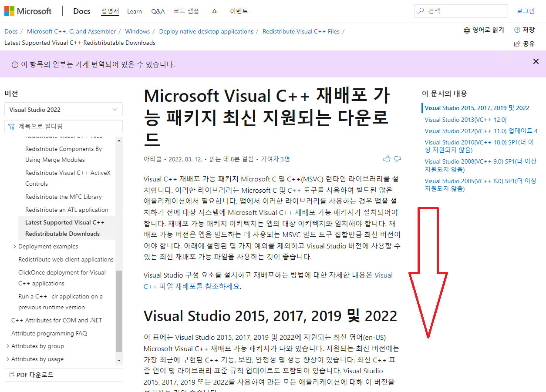This screenshot has height=392, width=546.
Task: Click the sidebar scrollbar thumb
Action: point(119,311)
